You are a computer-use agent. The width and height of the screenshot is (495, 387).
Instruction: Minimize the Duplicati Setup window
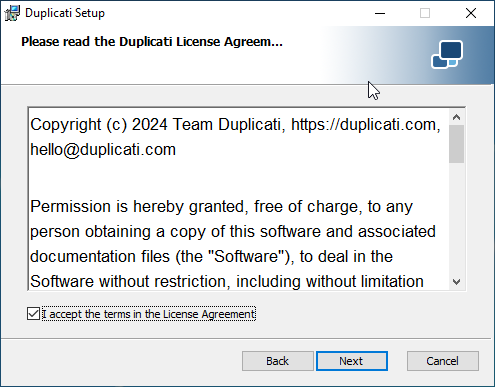click(x=380, y=13)
